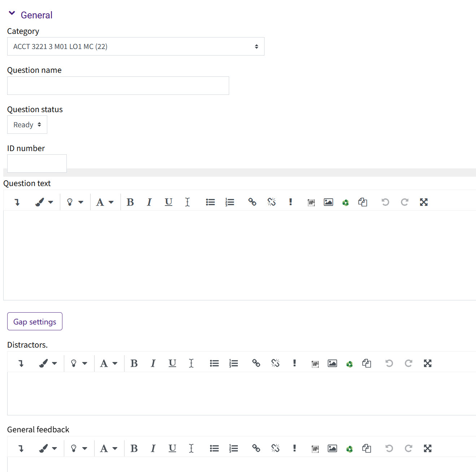Screen dimensions: 476x472
Task: Click the unlink icon in Distractors editor
Action: pos(275,363)
